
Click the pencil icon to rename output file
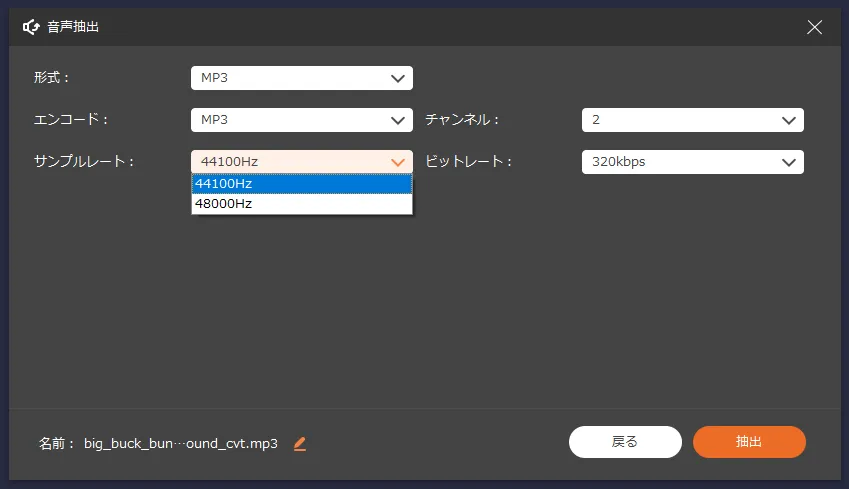[300, 443]
